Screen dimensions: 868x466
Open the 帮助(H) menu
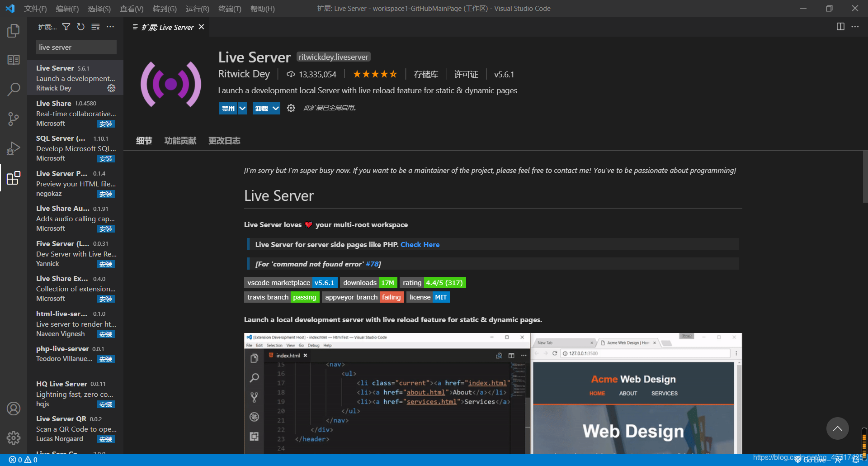click(263, 9)
